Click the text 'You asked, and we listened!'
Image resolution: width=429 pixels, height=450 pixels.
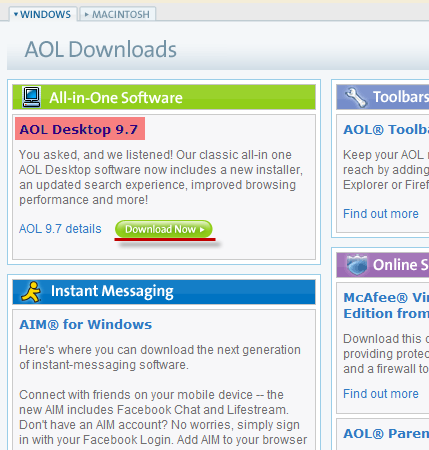[x=96, y=155]
